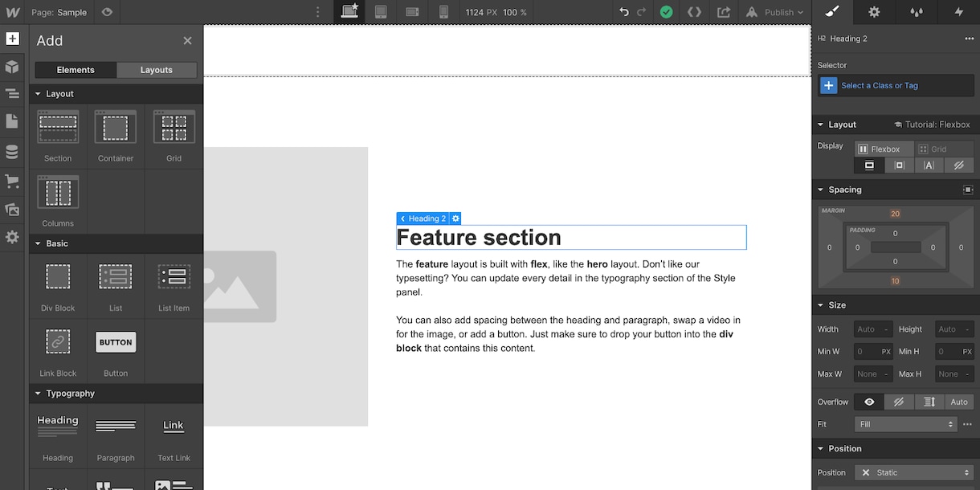Set overflow to scroll
980x490 pixels.
(x=929, y=402)
